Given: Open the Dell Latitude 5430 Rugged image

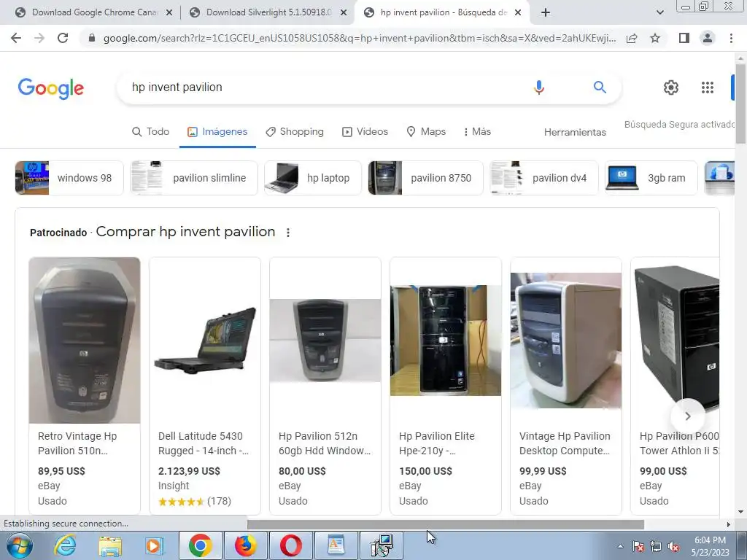Looking at the screenshot, I should [205, 340].
